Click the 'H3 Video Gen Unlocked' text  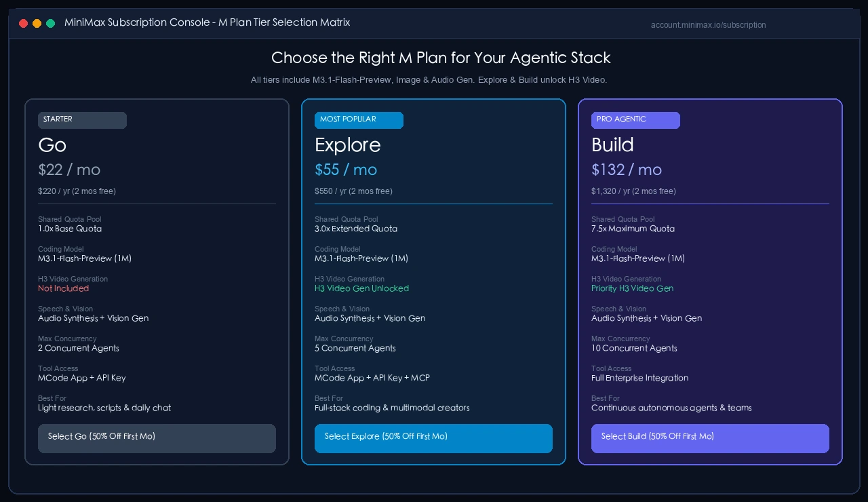(361, 288)
